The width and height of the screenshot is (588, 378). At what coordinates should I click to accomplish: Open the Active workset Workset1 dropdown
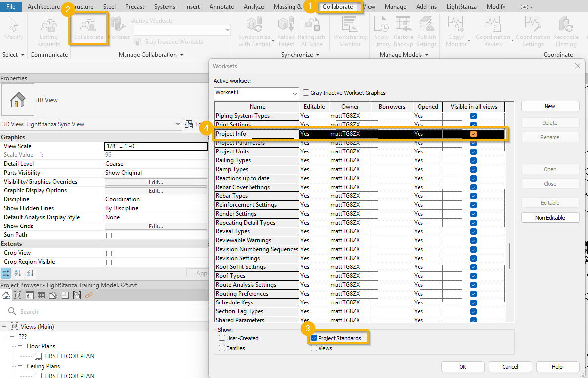pyautogui.click(x=256, y=93)
